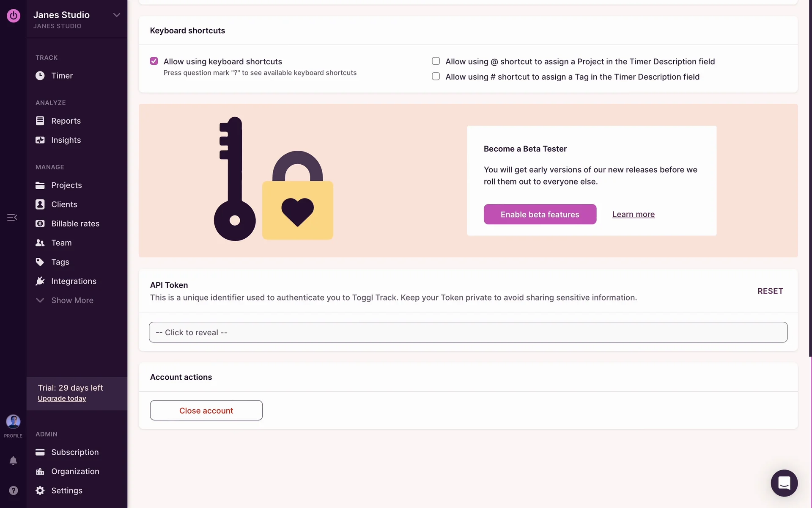
Task: Enable # shortcut to assign Tag
Action: (436, 77)
